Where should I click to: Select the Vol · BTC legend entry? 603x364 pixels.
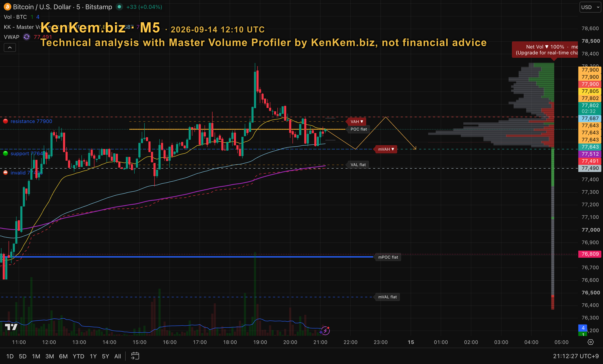coord(15,17)
